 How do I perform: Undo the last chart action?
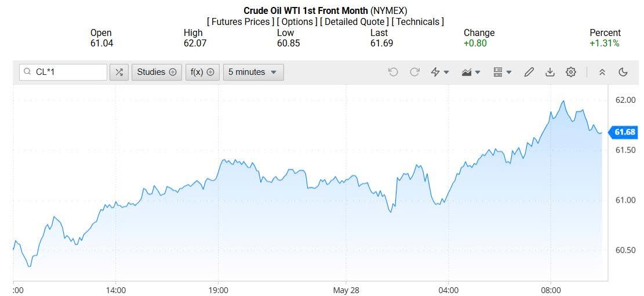tap(393, 72)
